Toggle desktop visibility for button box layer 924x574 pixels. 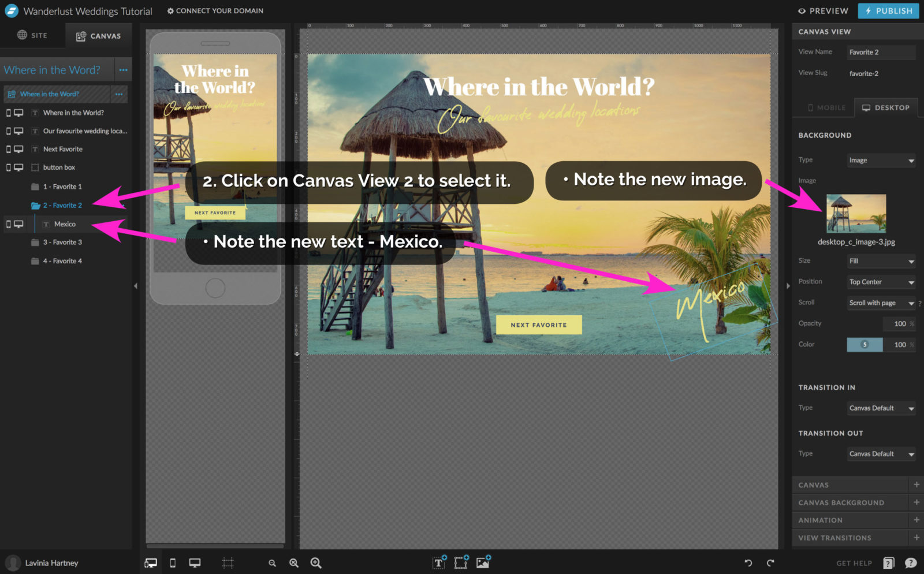tap(19, 167)
